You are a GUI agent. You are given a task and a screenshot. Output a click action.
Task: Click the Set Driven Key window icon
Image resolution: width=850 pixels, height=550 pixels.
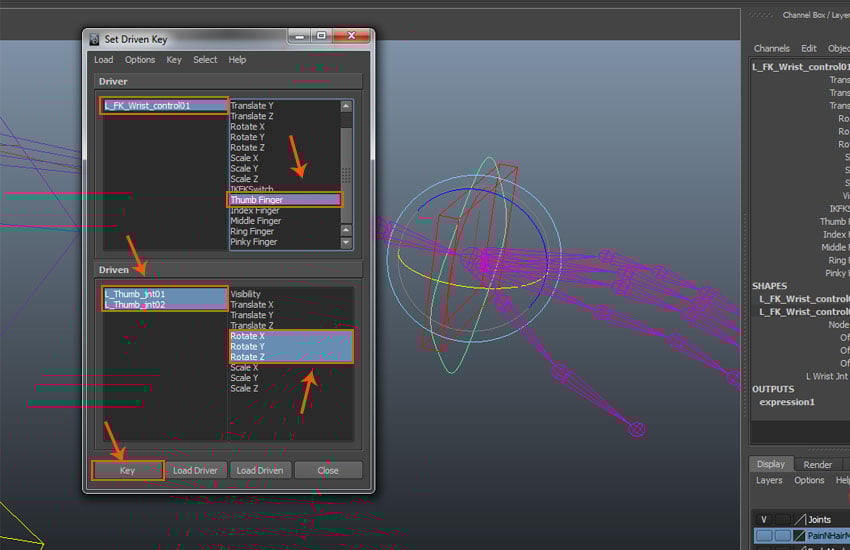point(94,39)
